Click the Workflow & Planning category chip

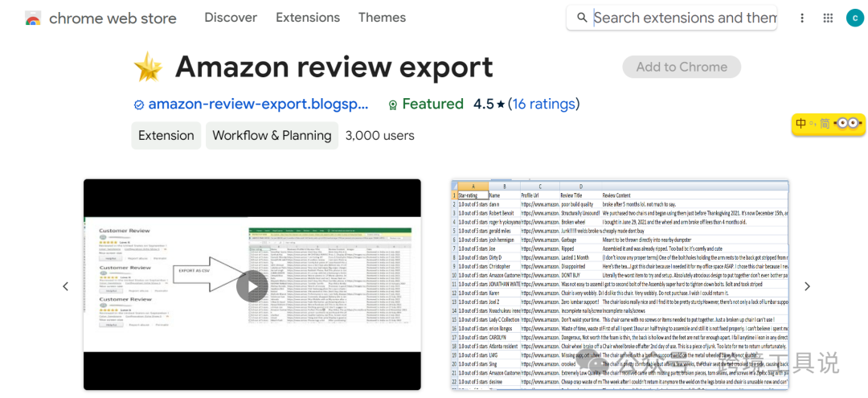pos(272,136)
